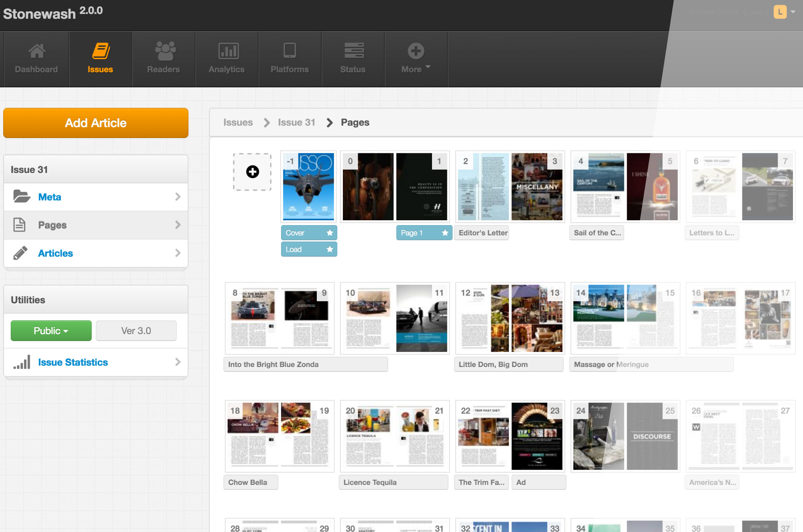This screenshot has height=532, width=803.
Task: Click the America's N... tag
Action: [712, 482]
